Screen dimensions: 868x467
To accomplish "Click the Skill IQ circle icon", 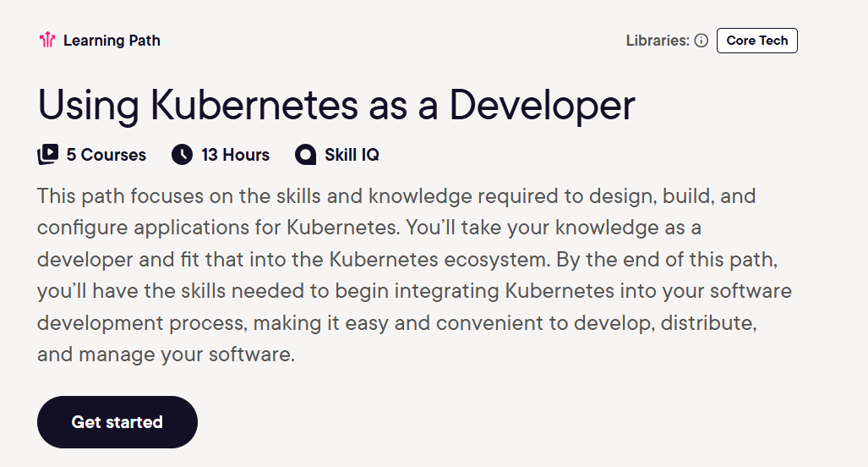I will click(x=305, y=155).
